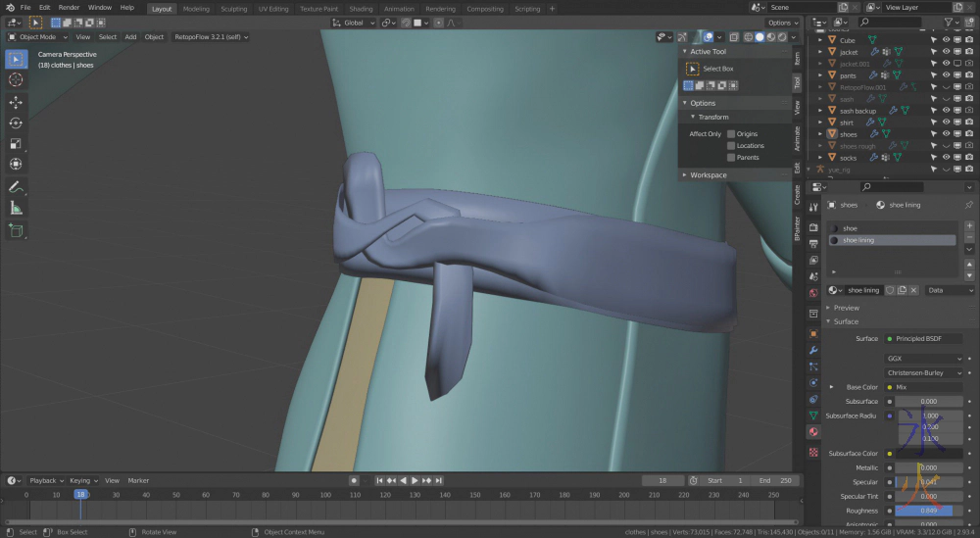
Task: Hide the jacket object via eye icon
Action: (947, 52)
